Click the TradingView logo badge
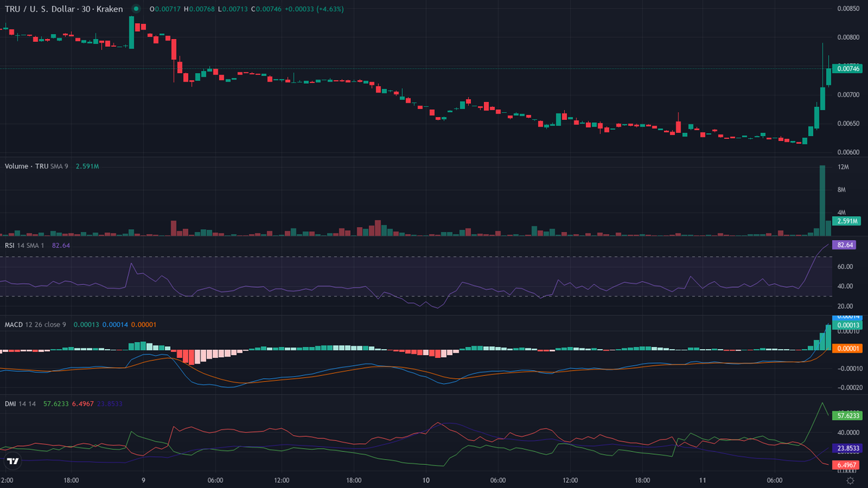This screenshot has height=488, width=868. coord(12,461)
